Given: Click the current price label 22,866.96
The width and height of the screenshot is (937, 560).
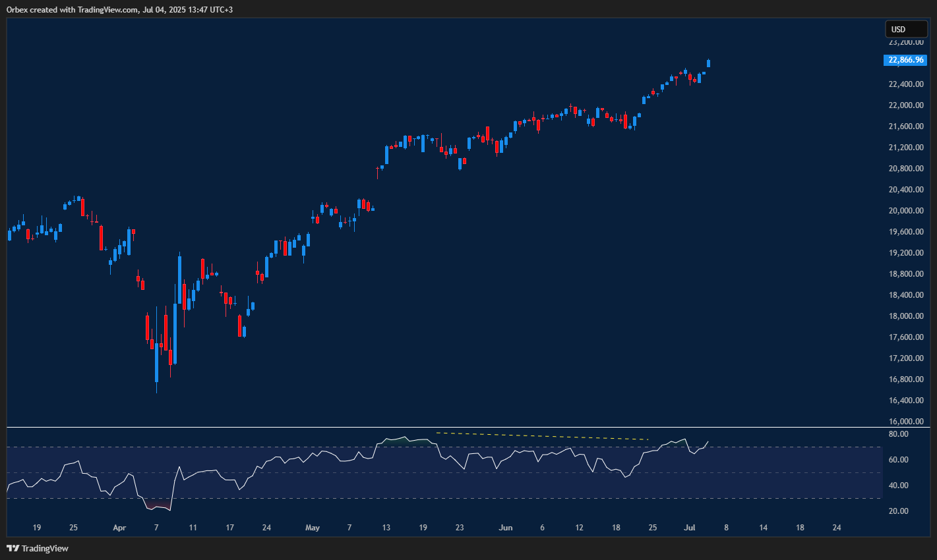Looking at the screenshot, I should (x=906, y=60).
